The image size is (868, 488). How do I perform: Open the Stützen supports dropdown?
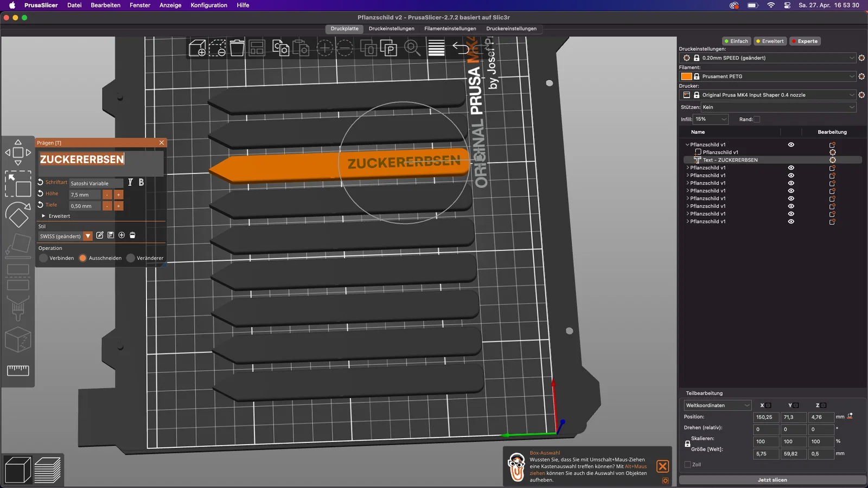[x=778, y=107]
